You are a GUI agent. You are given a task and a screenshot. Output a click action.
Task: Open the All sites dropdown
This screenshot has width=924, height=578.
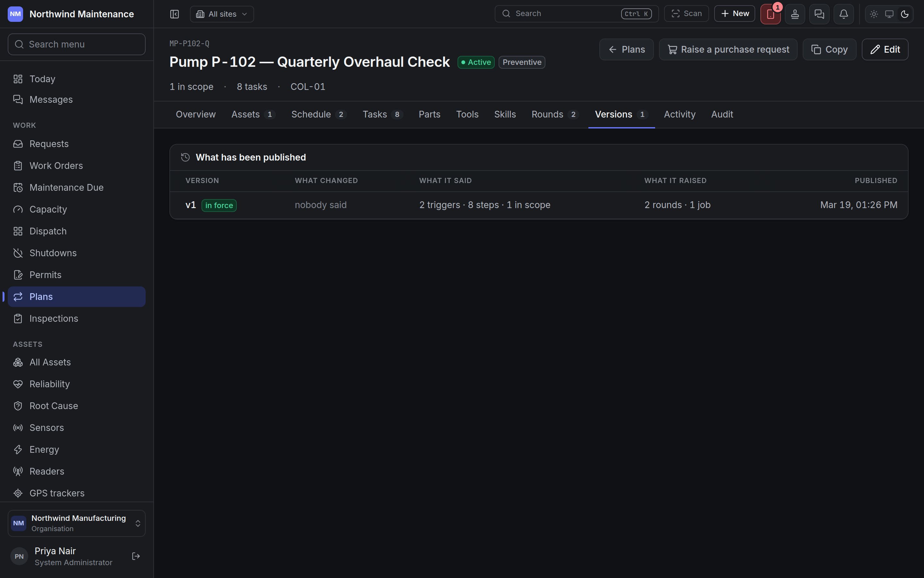click(222, 14)
